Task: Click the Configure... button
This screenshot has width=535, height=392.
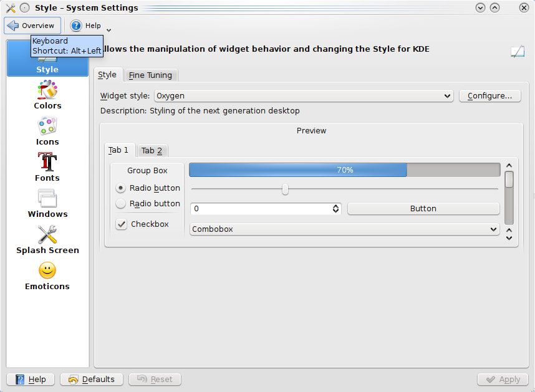Action: tap(489, 96)
